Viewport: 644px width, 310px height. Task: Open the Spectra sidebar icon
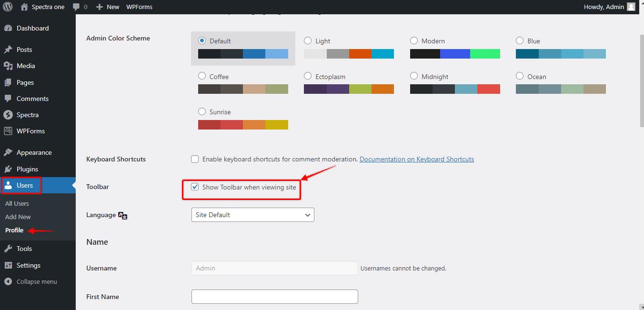[8, 115]
